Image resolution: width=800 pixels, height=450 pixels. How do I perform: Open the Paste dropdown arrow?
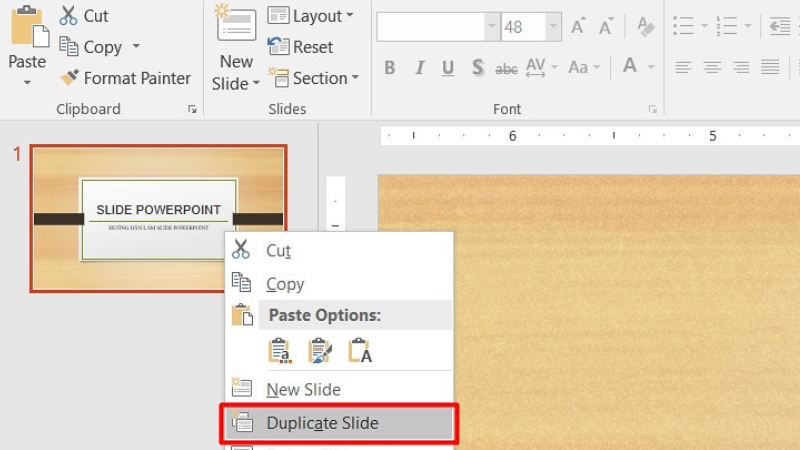point(27,82)
